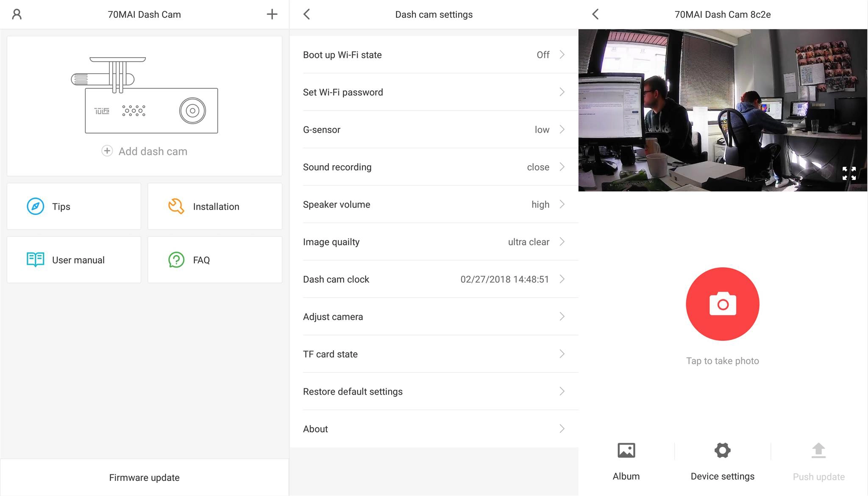
Task: Expand G-sensor sensitivity options
Action: [x=434, y=130]
